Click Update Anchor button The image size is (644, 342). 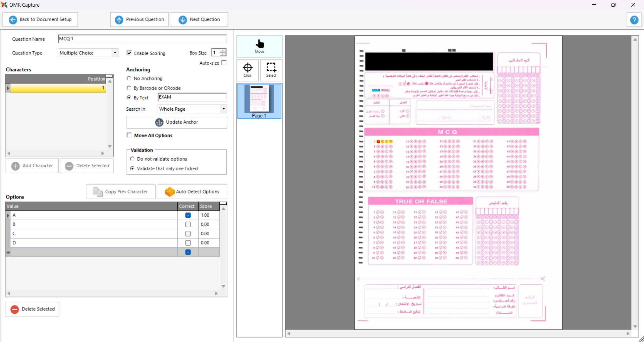tap(177, 122)
